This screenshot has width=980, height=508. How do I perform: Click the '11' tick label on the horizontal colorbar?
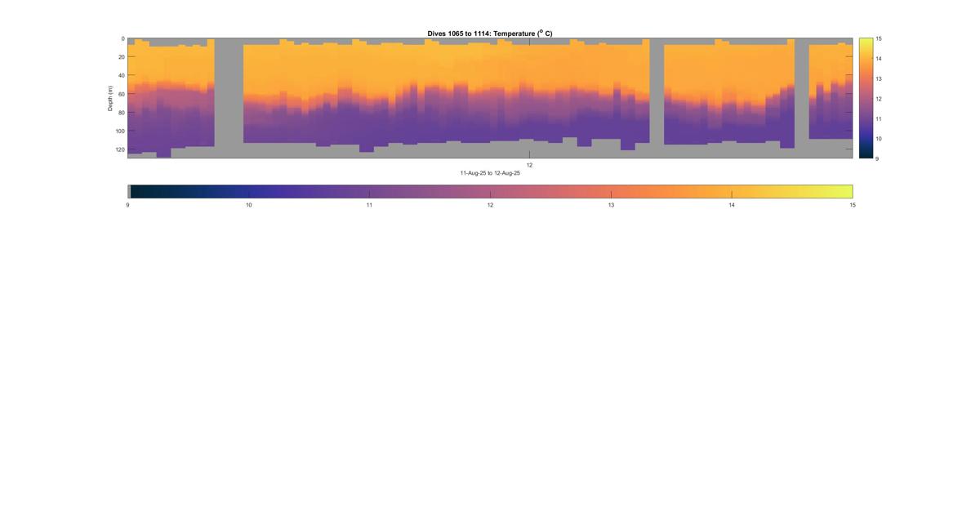[369, 205]
